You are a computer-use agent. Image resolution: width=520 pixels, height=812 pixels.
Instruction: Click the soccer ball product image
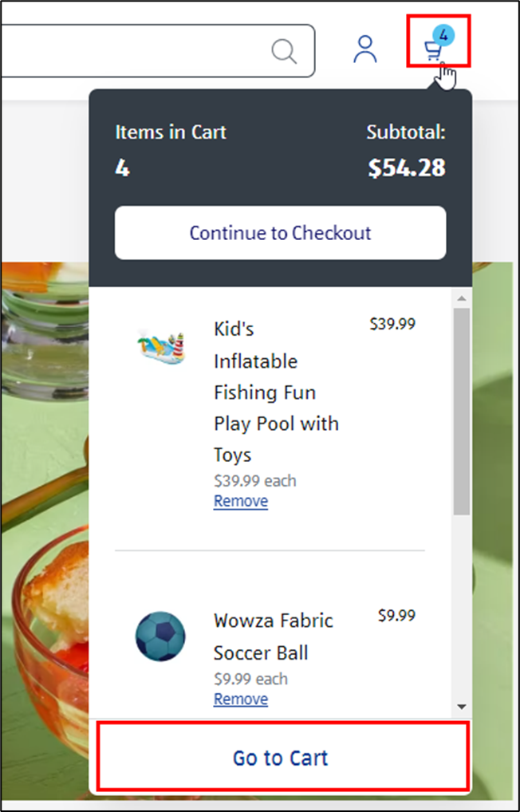161,636
